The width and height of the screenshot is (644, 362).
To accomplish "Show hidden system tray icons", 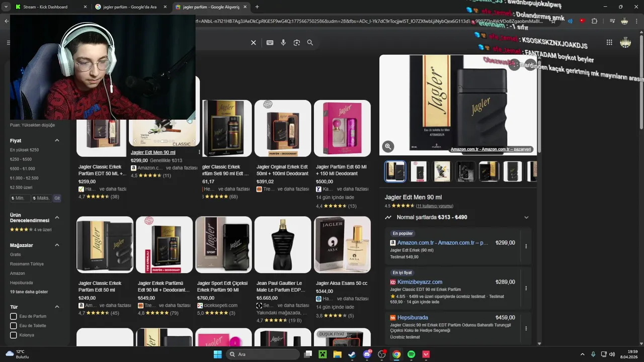I will coord(583,354).
